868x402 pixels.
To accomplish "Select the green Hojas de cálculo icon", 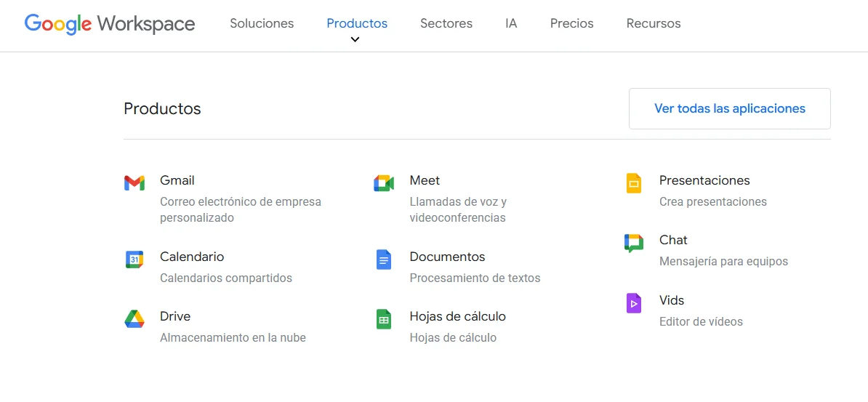I will (384, 319).
